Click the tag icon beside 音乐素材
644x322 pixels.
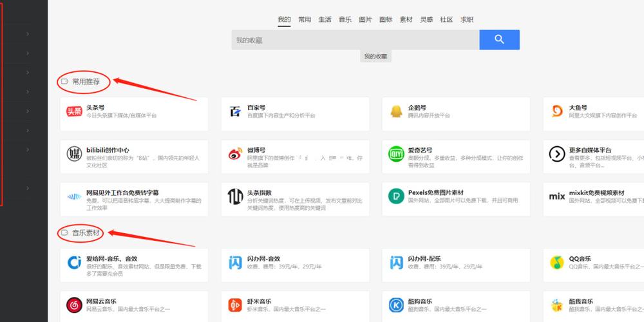click(x=64, y=233)
